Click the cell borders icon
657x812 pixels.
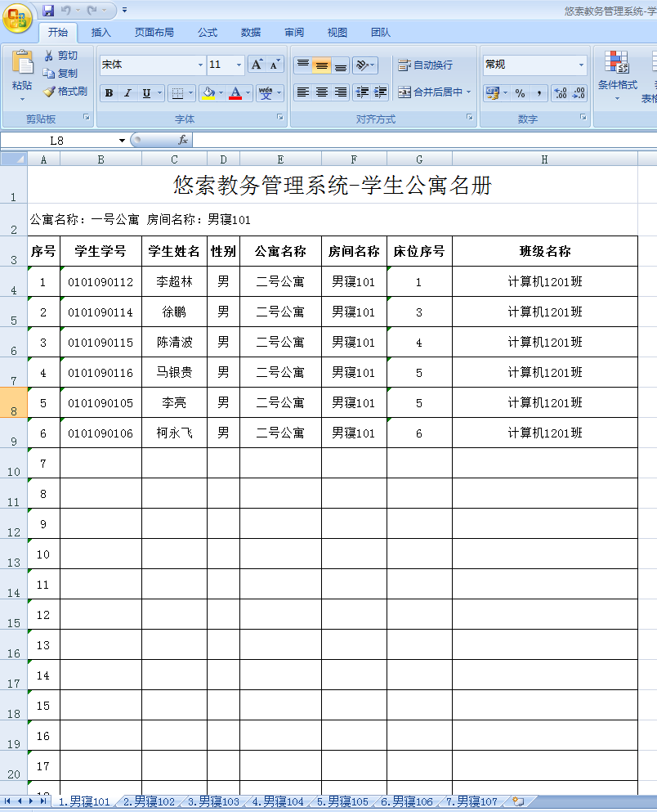(x=177, y=93)
